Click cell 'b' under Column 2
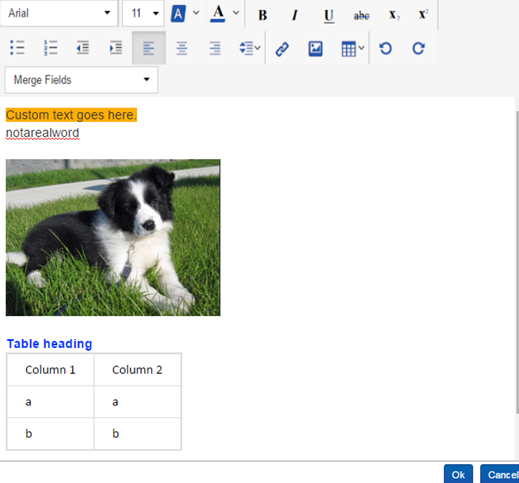This screenshot has height=483, width=519. pyautogui.click(x=137, y=434)
